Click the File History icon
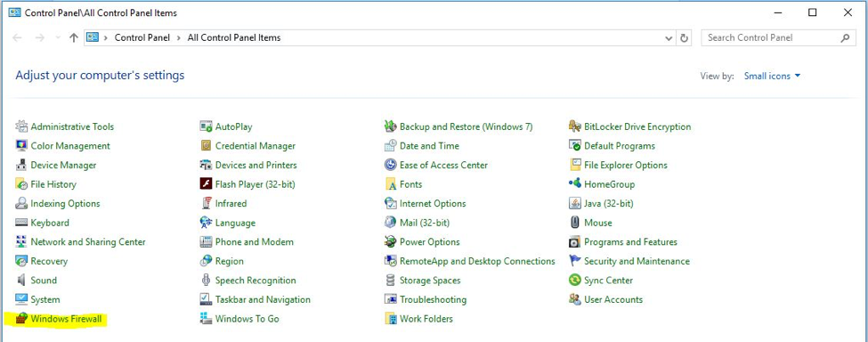The width and height of the screenshot is (868, 342). tap(21, 184)
